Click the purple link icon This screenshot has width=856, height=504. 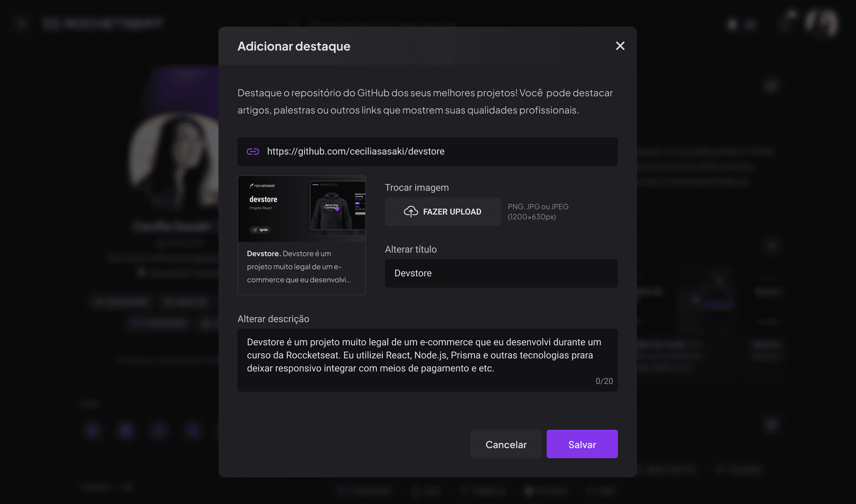click(x=253, y=152)
